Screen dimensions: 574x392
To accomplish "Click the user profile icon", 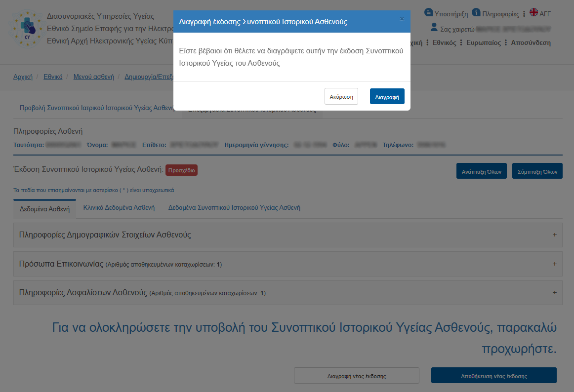I will pos(434,27).
